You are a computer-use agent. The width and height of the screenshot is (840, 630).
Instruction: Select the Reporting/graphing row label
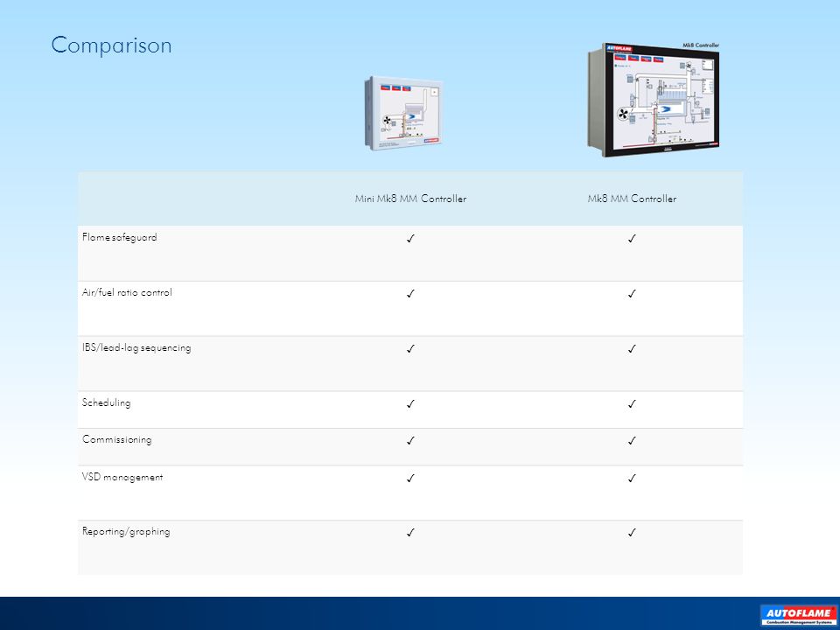point(126,532)
